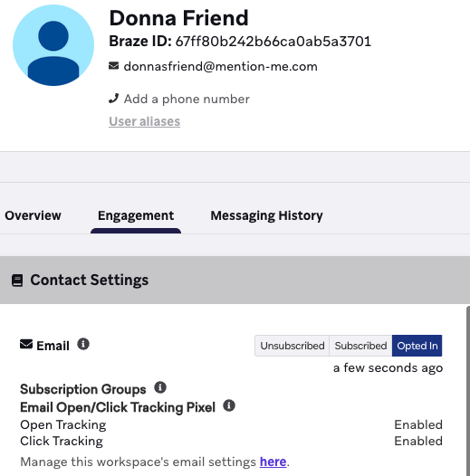Open the info tooltip next to Email
Screen dimensions: 470x476
coord(83,344)
